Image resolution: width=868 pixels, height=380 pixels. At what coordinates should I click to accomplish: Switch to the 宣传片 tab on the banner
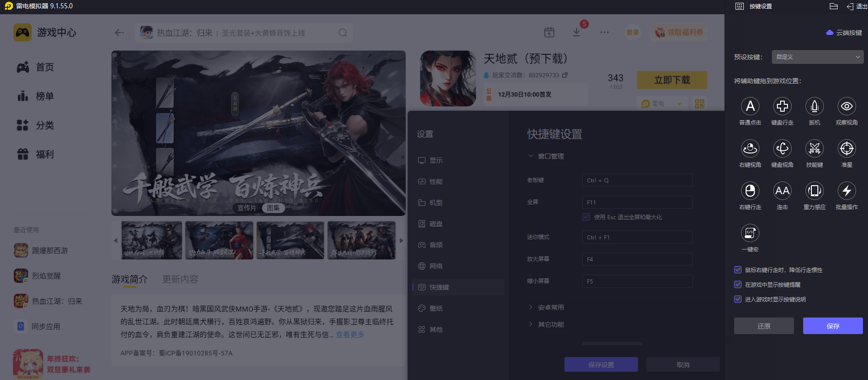click(x=247, y=208)
